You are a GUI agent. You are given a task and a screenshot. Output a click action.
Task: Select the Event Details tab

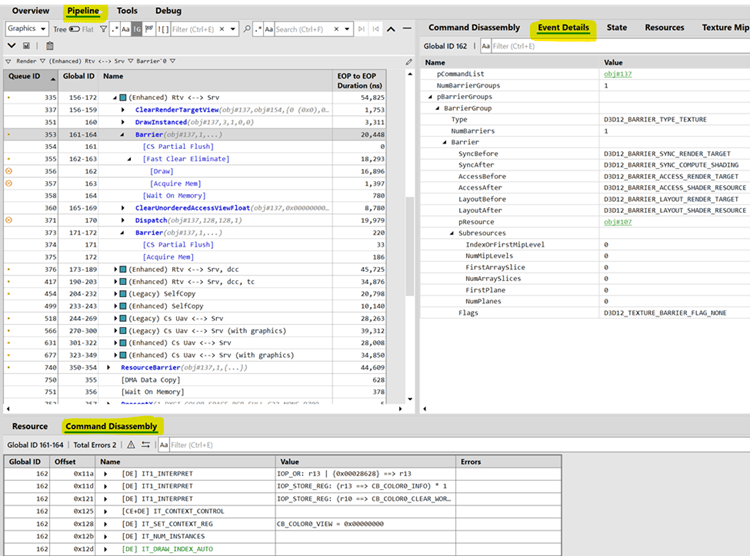(x=563, y=27)
